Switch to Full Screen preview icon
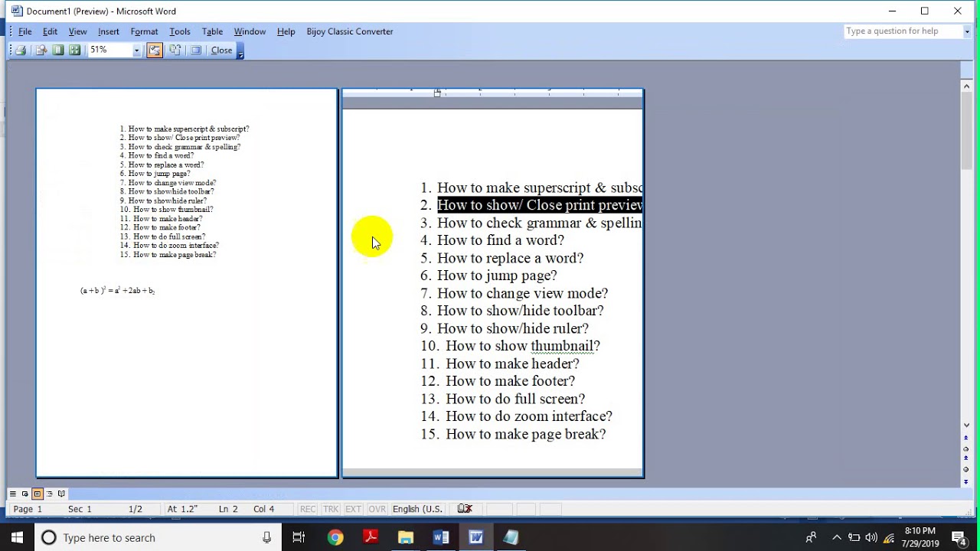Viewport: 980px width, 551px height. click(x=196, y=51)
